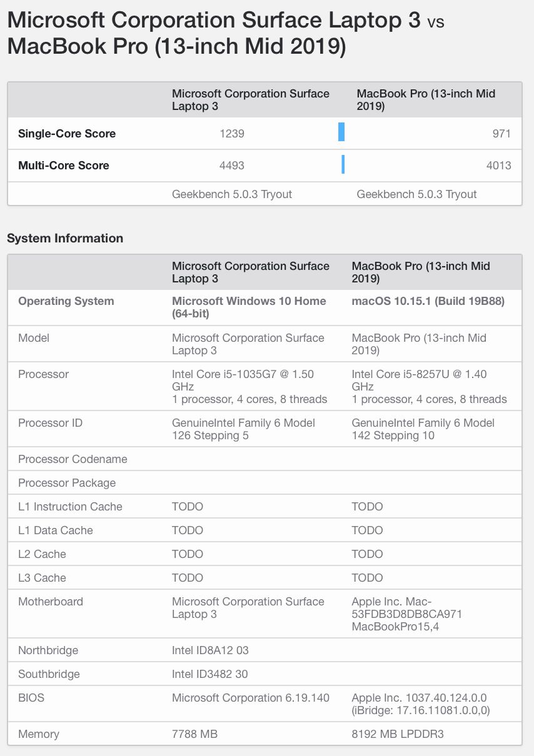This screenshot has width=534, height=756.
Task: Click the 8192 MB LPDDR3 memory value
Action: click(x=398, y=734)
